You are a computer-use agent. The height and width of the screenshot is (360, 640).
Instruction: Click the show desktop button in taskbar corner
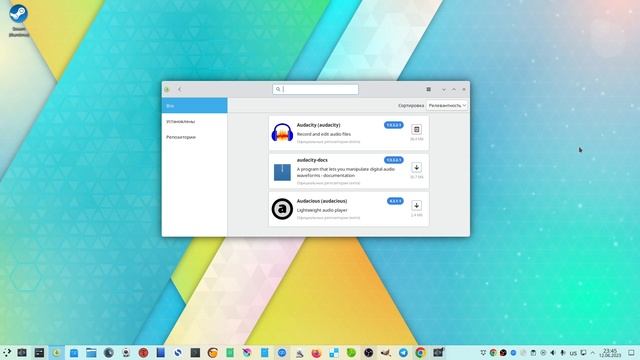point(631,353)
